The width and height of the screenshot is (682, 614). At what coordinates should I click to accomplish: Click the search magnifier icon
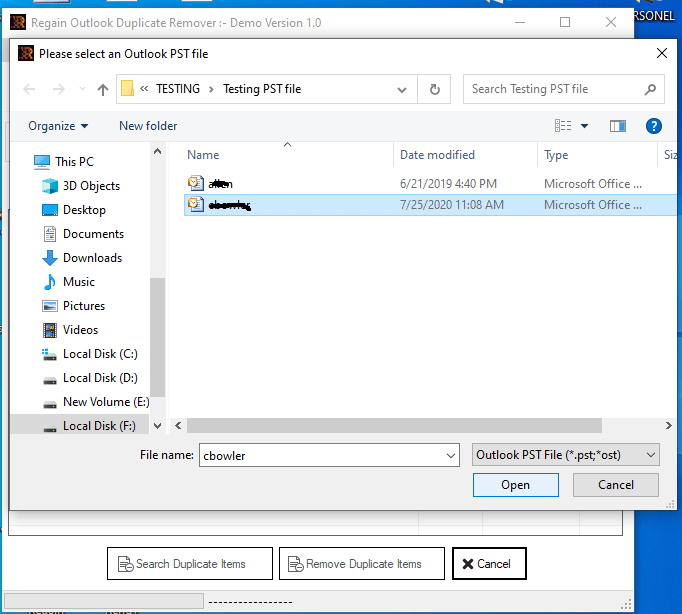650,89
